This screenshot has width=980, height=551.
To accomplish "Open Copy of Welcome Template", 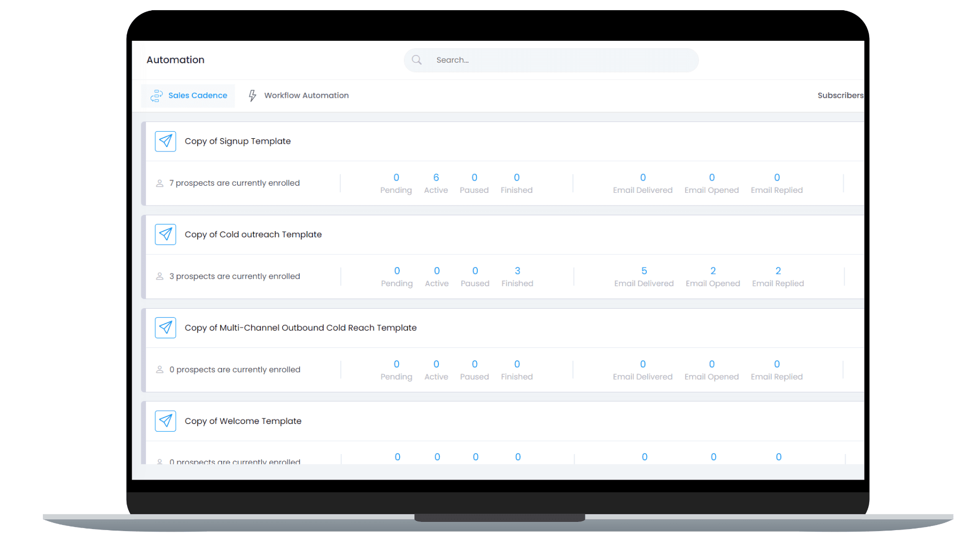I will click(x=243, y=420).
